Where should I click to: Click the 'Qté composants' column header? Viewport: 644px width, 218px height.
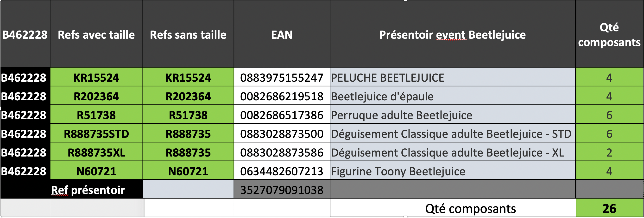click(x=609, y=35)
